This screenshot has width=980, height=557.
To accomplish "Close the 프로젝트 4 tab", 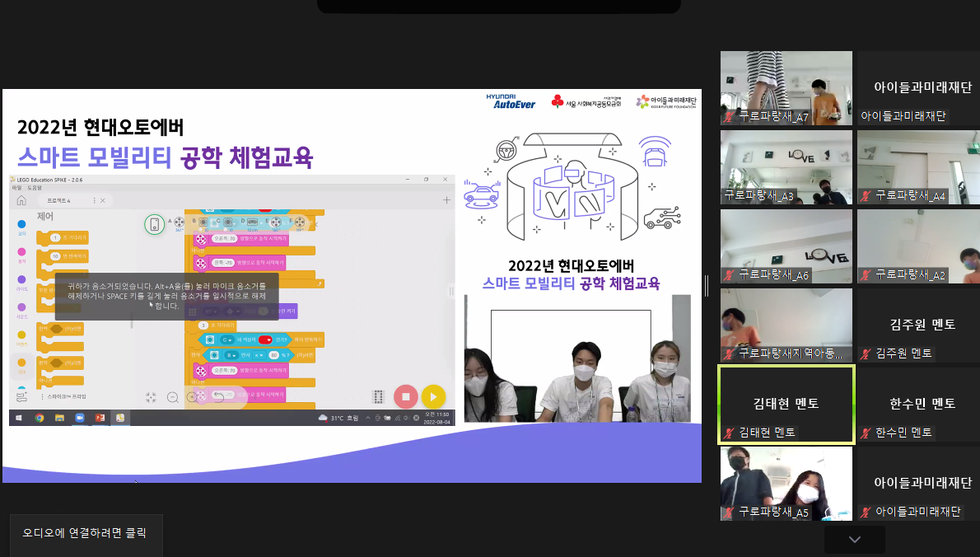I will [104, 200].
